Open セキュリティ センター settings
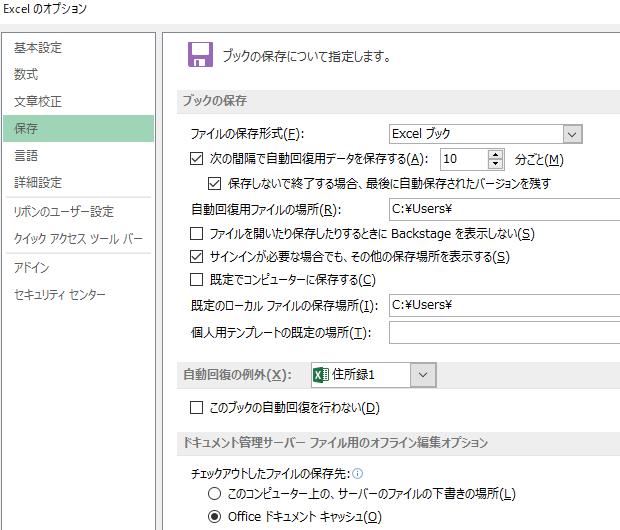This screenshot has height=530, width=620. 60,295
